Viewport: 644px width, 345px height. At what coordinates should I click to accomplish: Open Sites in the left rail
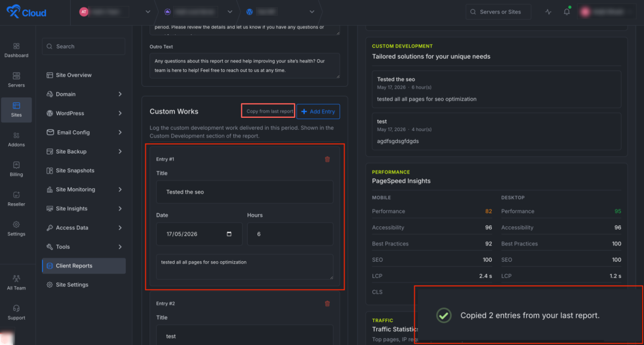pyautogui.click(x=16, y=110)
